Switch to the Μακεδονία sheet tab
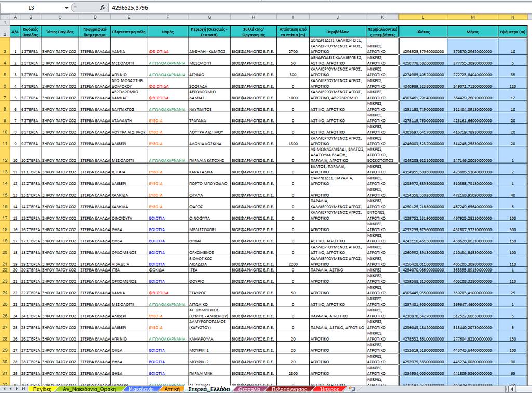This screenshot has width=532, height=393. click(141, 389)
